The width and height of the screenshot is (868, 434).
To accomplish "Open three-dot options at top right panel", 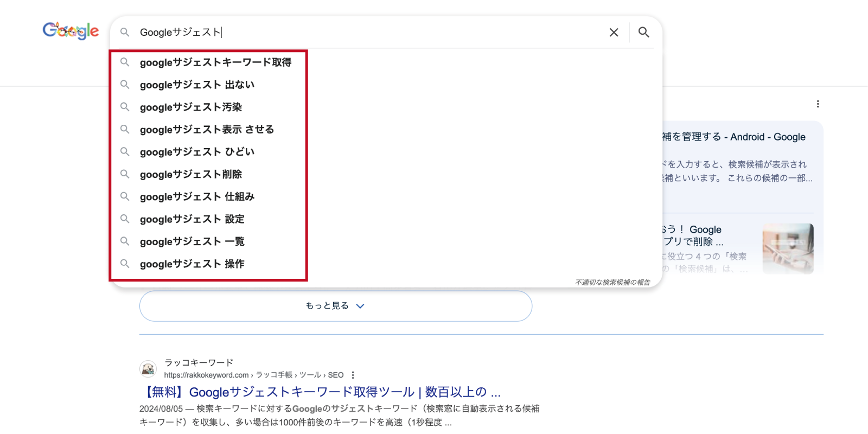I will tap(818, 104).
